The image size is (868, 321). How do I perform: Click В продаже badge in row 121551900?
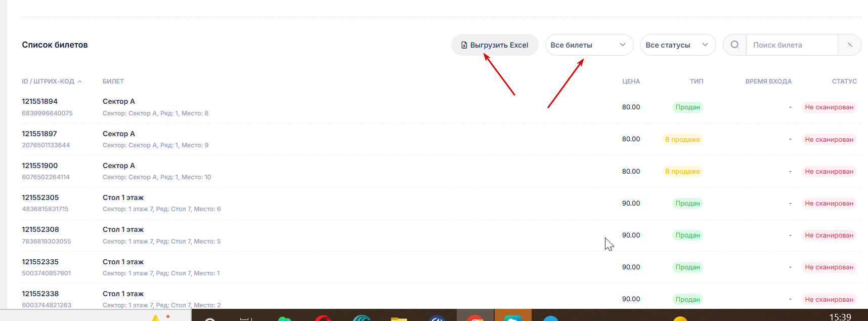pyautogui.click(x=682, y=172)
